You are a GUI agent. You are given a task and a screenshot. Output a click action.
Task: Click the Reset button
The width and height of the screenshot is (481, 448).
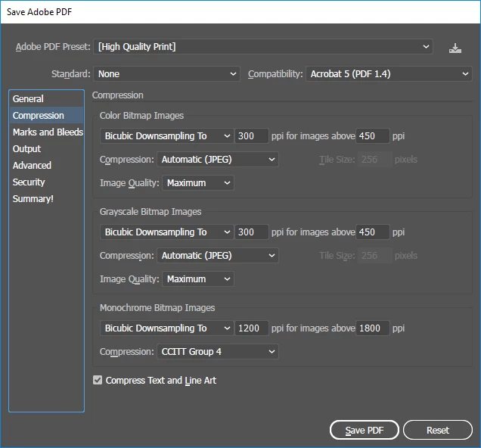pyautogui.click(x=438, y=430)
